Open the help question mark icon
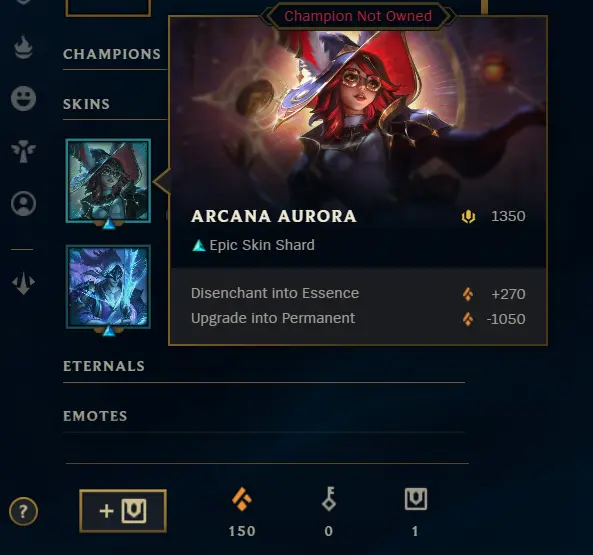This screenshot has height=555, width=593. (23, 512)
